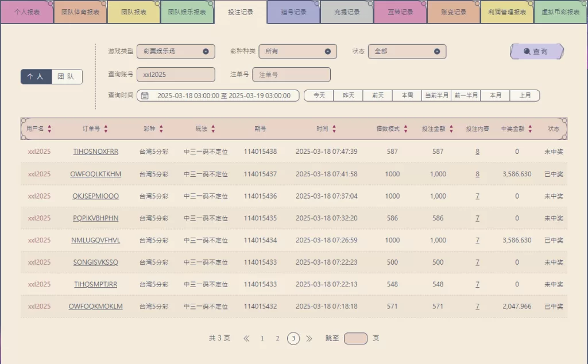
Task: Open the 团队报表 tab
Action: (133, 12)
